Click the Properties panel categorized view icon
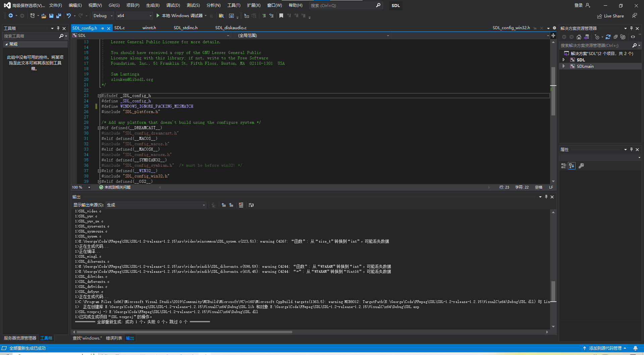Screen dimensions: 644x355 point(564,166)
